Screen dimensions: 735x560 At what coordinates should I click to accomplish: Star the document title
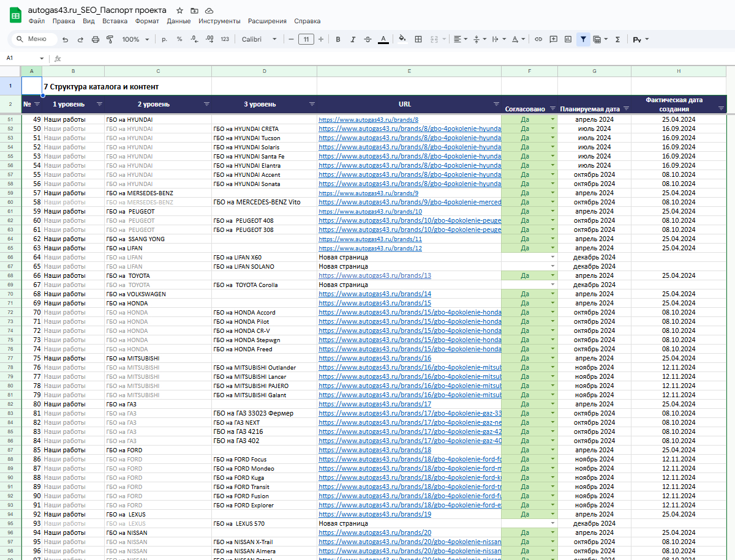[179, 10]
